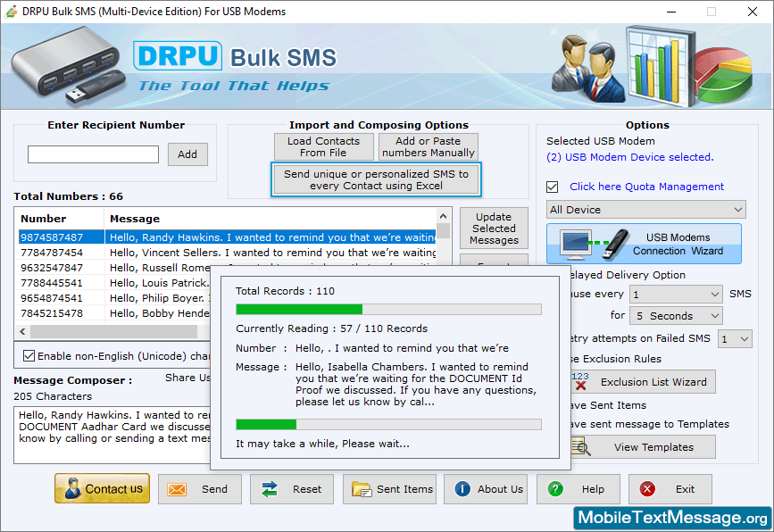
Task: Select row with number 7845215478
Action: coord(114,313)
